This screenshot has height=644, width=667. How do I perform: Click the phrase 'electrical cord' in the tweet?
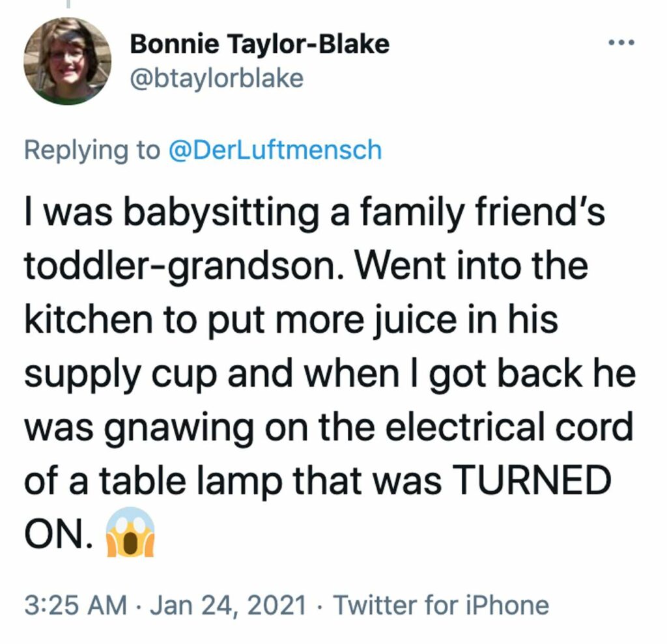(509, 427)
